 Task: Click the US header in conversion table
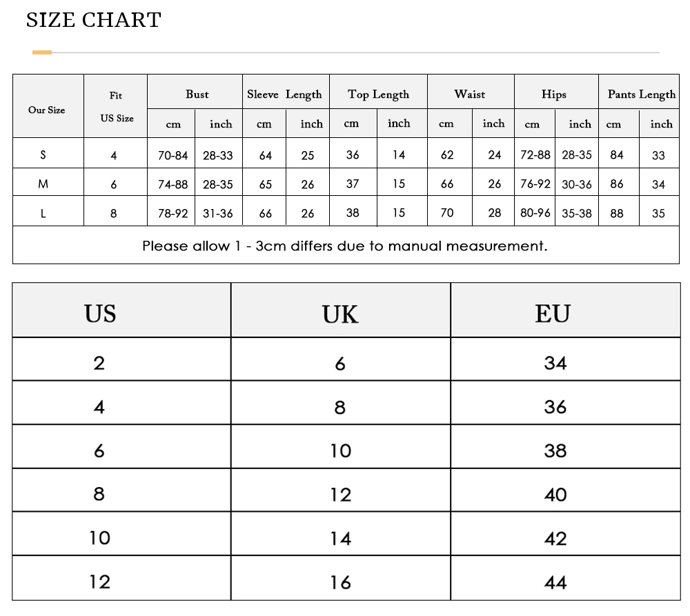point(100,314)
